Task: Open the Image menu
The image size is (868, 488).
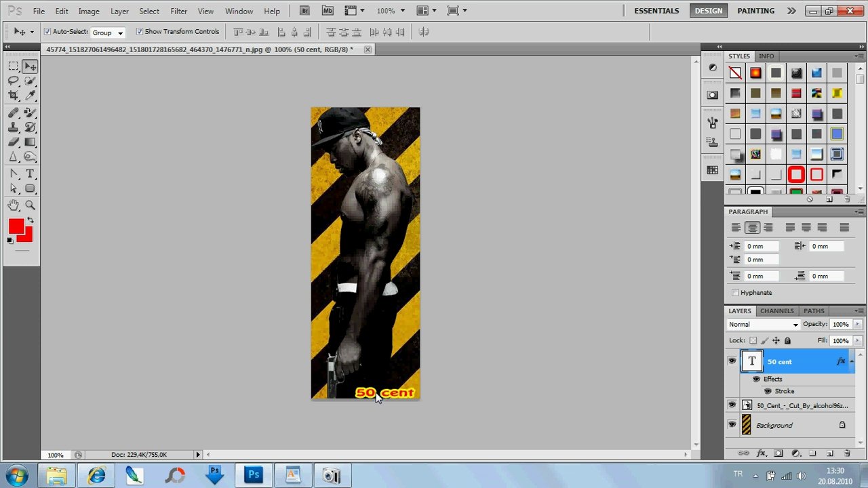Action: [89, 11]
